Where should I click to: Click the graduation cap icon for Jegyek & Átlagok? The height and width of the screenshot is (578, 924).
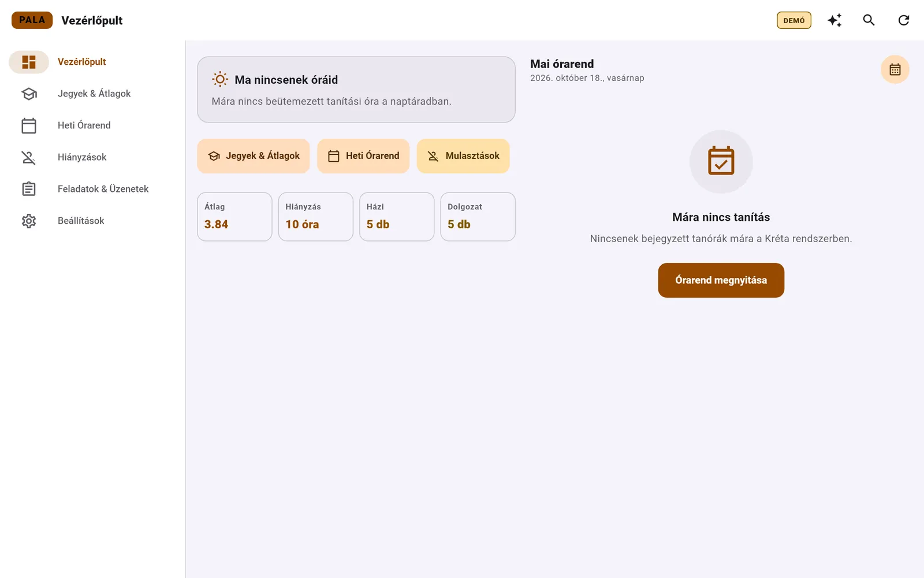pyautogui.click(x=29, y=94)
